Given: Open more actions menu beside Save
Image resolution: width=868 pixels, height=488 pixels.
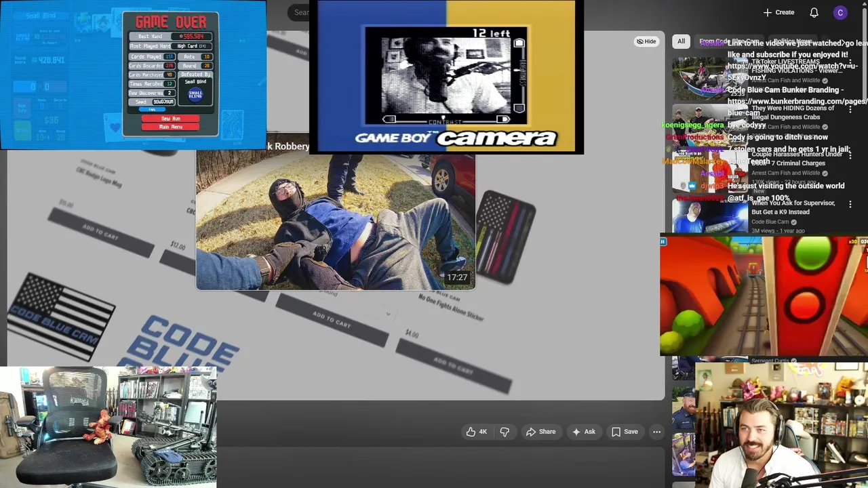Looking at the screenshot, I should (x=656, y=432).
